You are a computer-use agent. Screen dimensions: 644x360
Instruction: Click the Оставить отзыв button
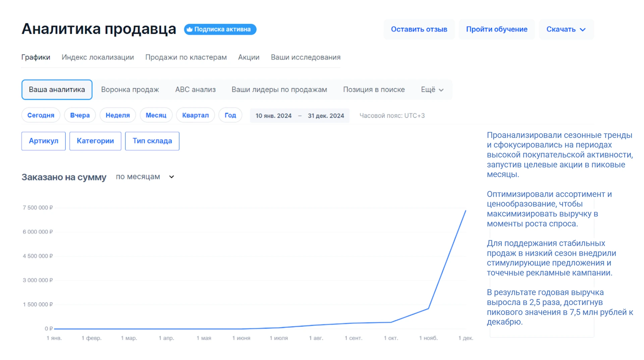pos(419,29)
